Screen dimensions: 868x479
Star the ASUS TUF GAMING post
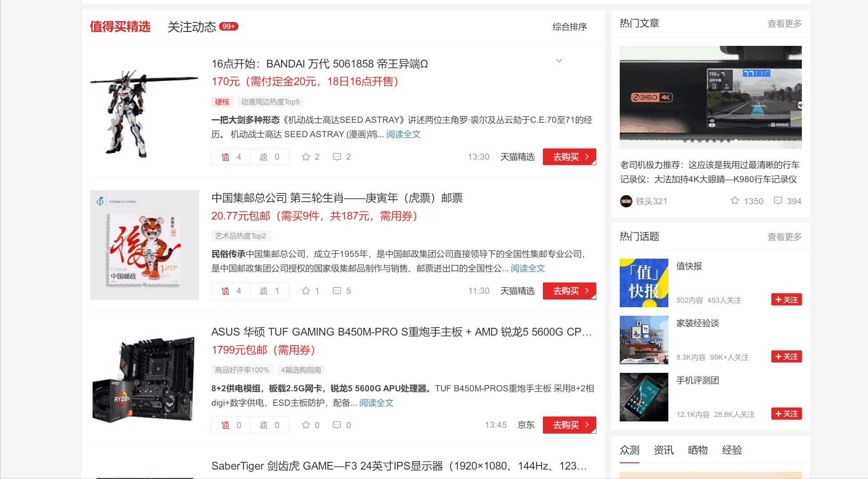click(306, 425)
